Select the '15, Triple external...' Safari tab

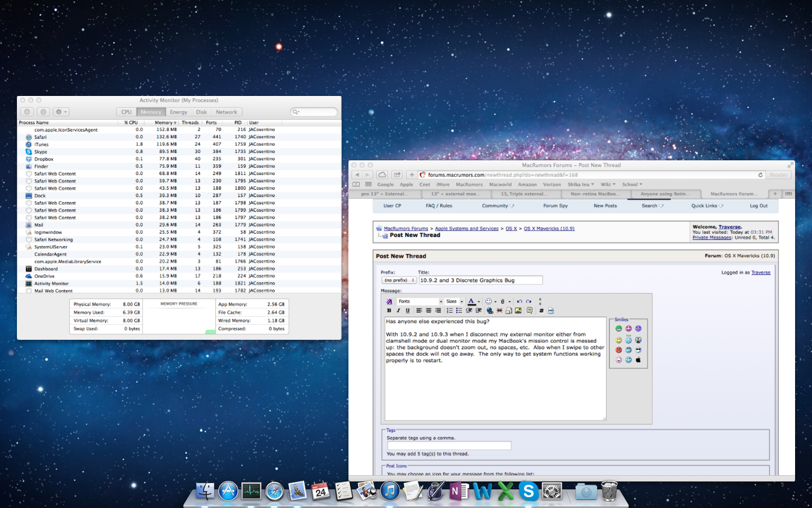click(x=524, y=194)
